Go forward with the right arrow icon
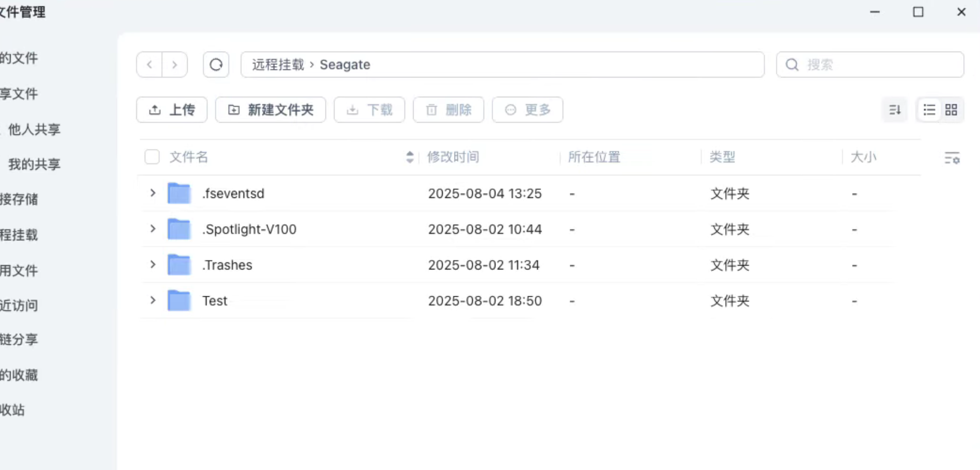This screenshot has width=980, height=470. (x=174, y=65)
